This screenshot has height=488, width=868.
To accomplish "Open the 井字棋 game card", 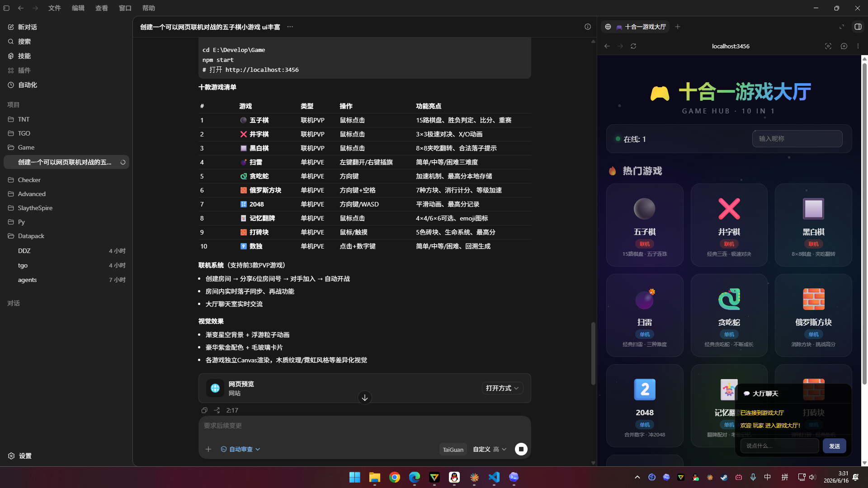I will pos(729,225).
